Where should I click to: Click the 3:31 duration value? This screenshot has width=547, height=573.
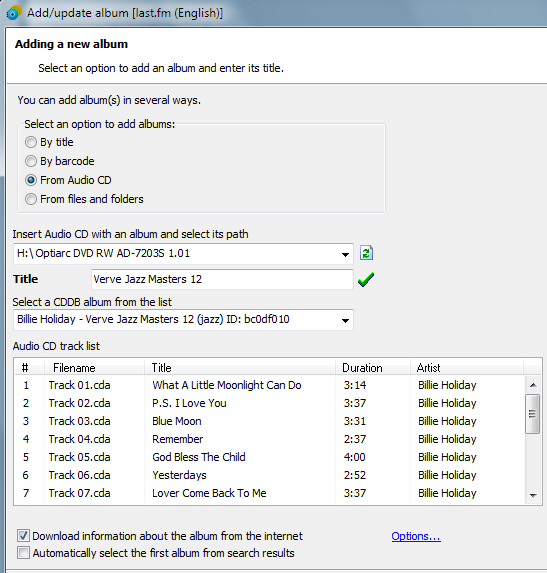(x=355, y=421)
